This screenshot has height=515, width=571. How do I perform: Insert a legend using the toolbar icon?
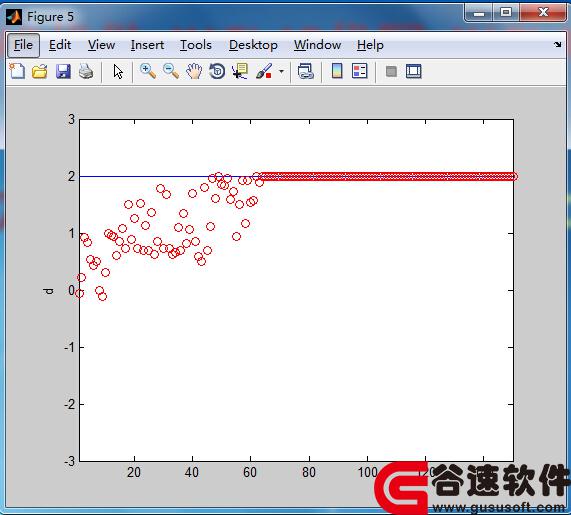tap(360, 71)
